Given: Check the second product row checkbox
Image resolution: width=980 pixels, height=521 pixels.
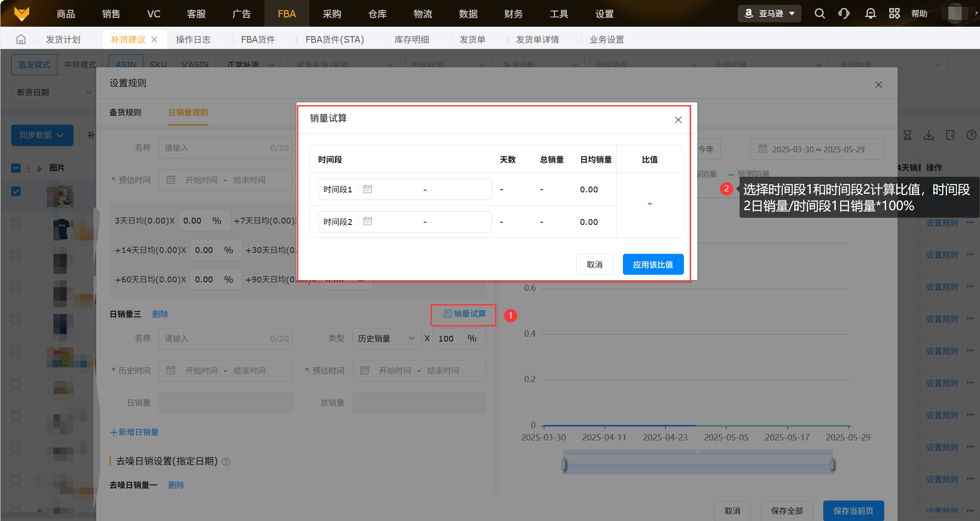Looking at the screenshot, I should 16,223.
